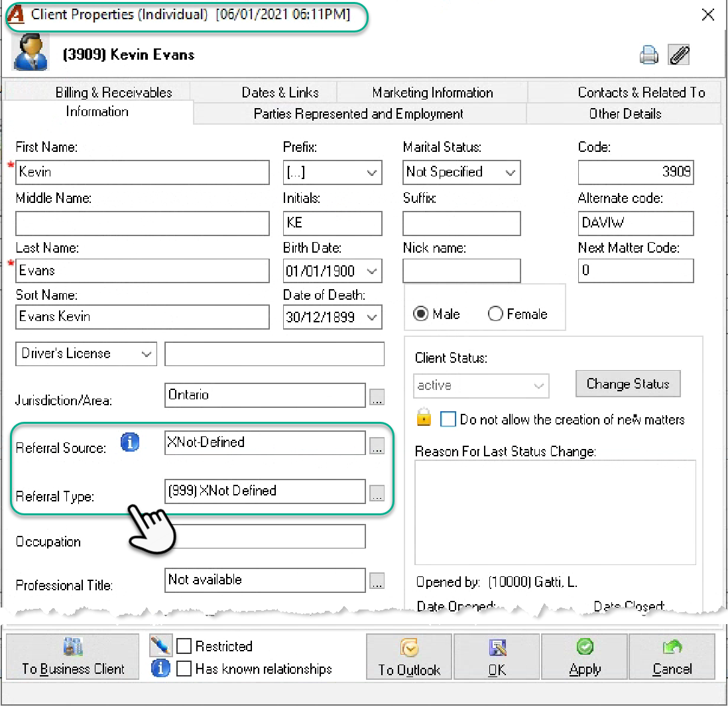728x707 pixels.
Task: Open attachments with the paperclip icon
Action: (678, 55)
